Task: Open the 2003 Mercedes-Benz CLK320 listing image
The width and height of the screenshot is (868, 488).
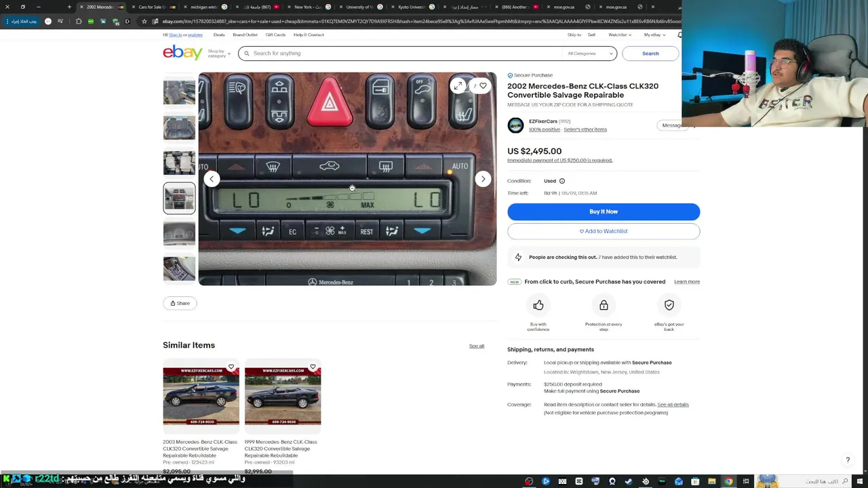Action: (x=201, y=396)
